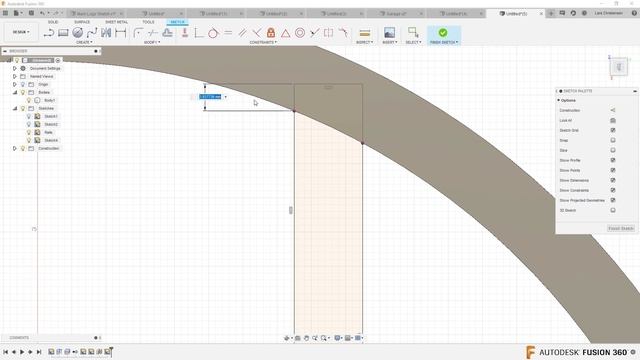
Task: Toggle visibility bulb of Body1
Action: pos(29,100)
